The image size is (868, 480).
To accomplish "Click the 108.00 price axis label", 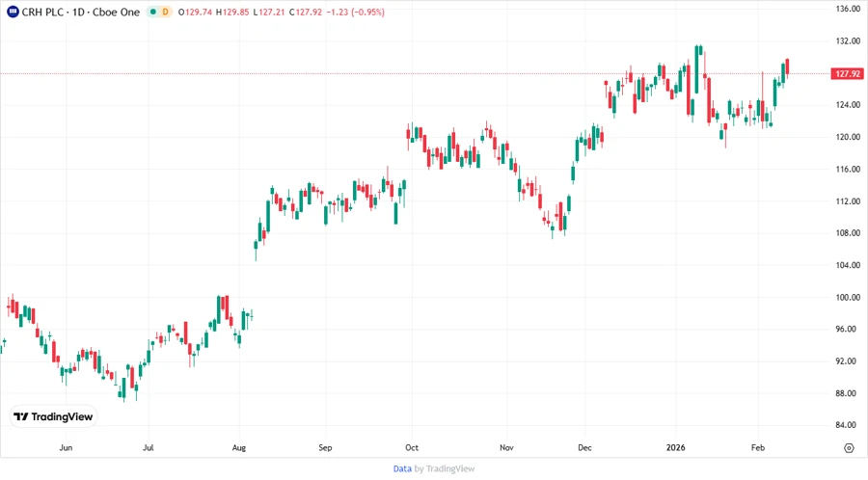I will (848, 233).
